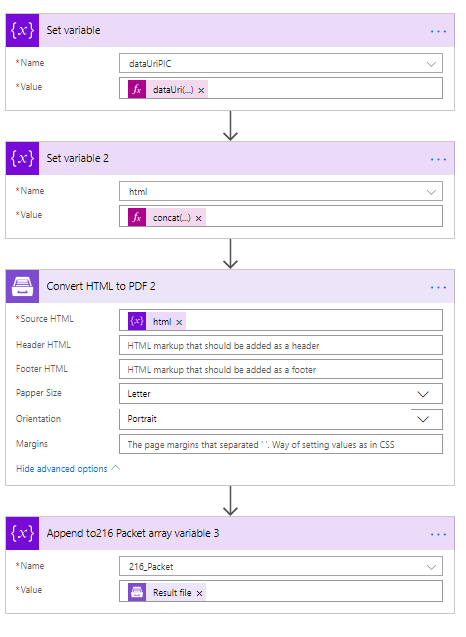Click the Set variable action variable icon
Viewport: 466px width, 637px height.
[22, 30]
